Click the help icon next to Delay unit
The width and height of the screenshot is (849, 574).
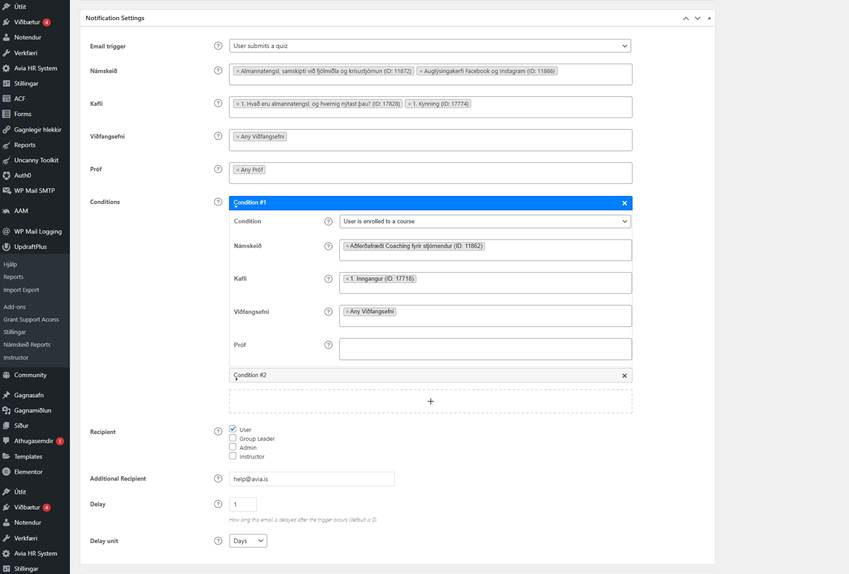coord(218,541)
